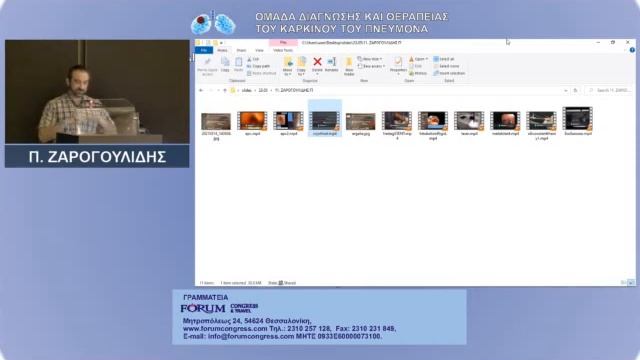Select the metalstent.mp4 video file

[505, 124]
